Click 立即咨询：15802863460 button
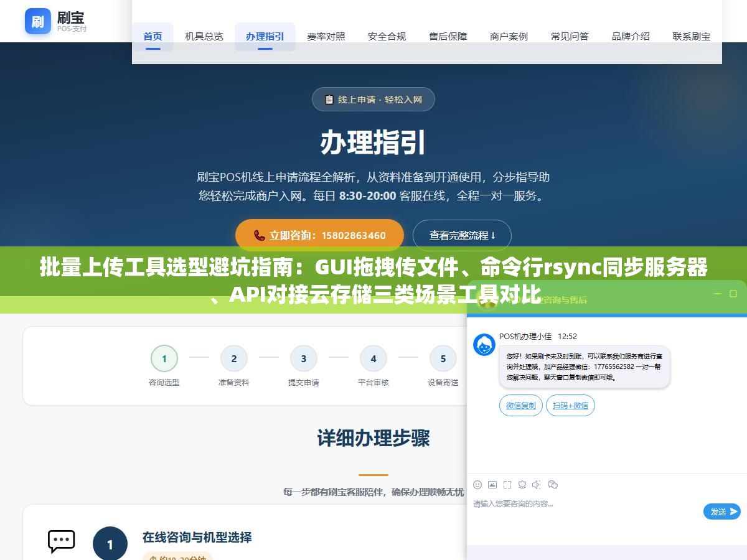Viewport: 747px width, 560px height. point(319,235)
